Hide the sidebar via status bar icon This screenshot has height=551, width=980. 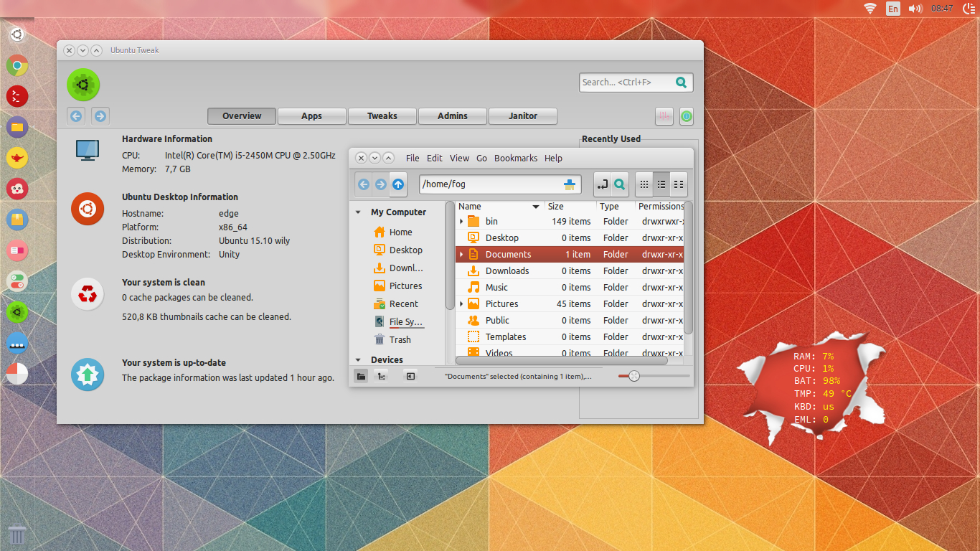click(410, 376)
